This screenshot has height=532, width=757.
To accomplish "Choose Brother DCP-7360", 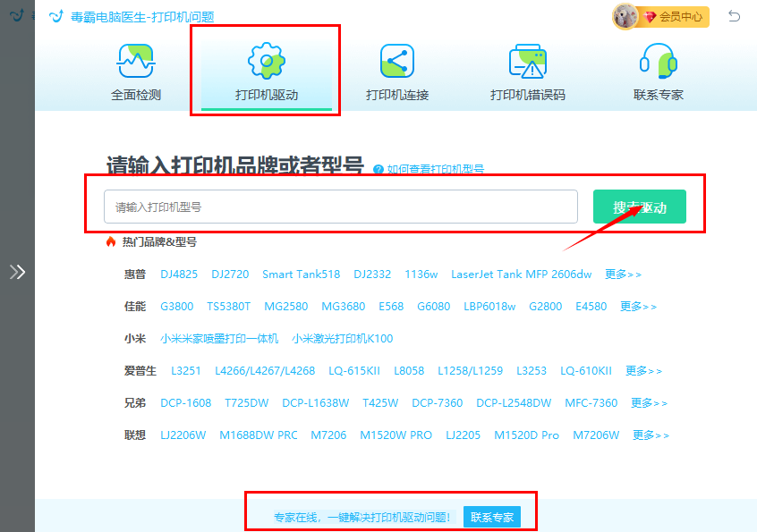I will 438,402.
